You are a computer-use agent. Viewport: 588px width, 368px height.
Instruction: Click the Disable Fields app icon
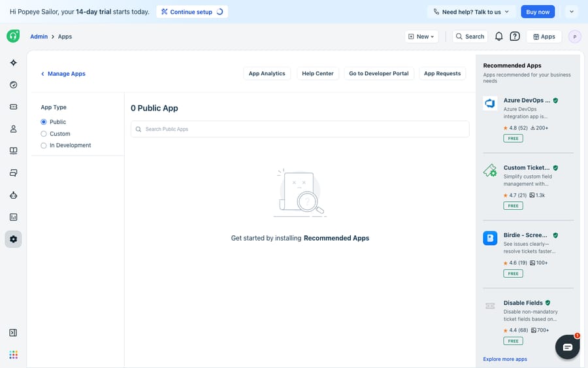[490, 306]
